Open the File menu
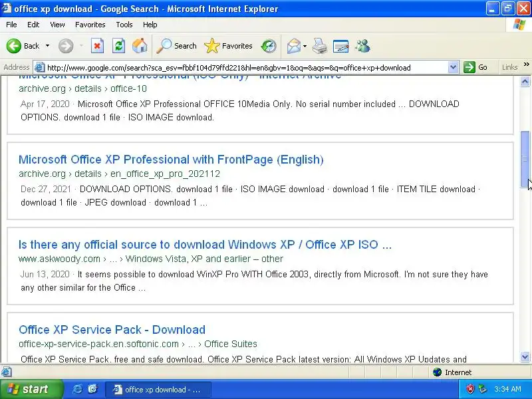Screen dimensions: 532x399 (x=11, y=25)
